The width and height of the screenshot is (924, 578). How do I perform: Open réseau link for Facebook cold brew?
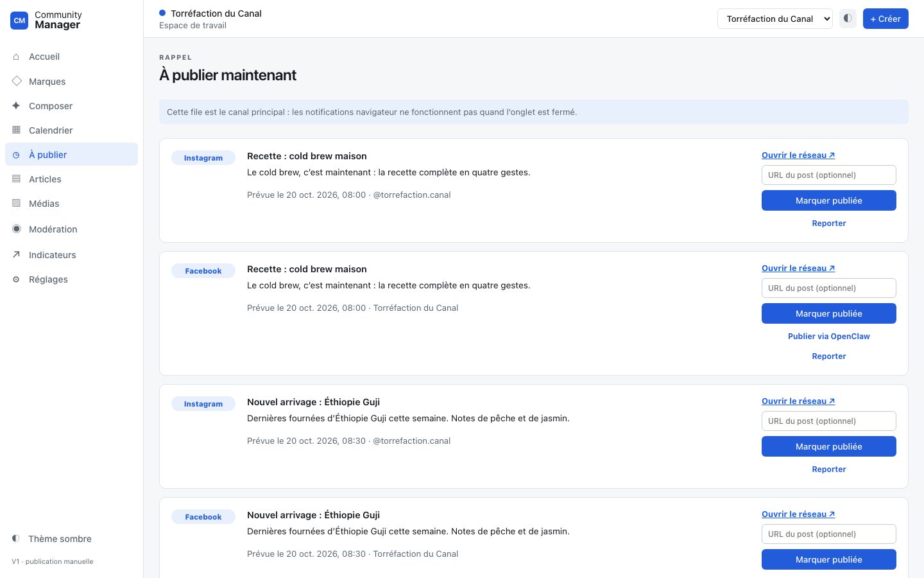pyautogui.click(x=798, y=268)
